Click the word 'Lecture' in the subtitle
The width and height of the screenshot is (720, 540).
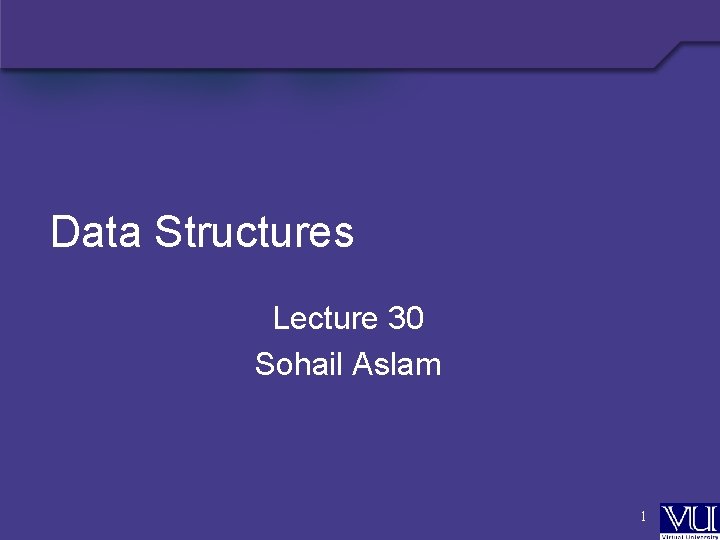(326, 318)
